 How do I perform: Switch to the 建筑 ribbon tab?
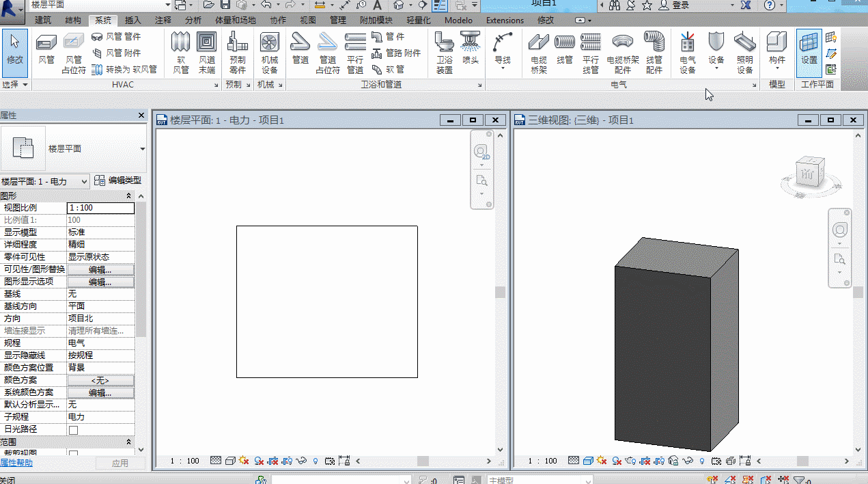43,21
